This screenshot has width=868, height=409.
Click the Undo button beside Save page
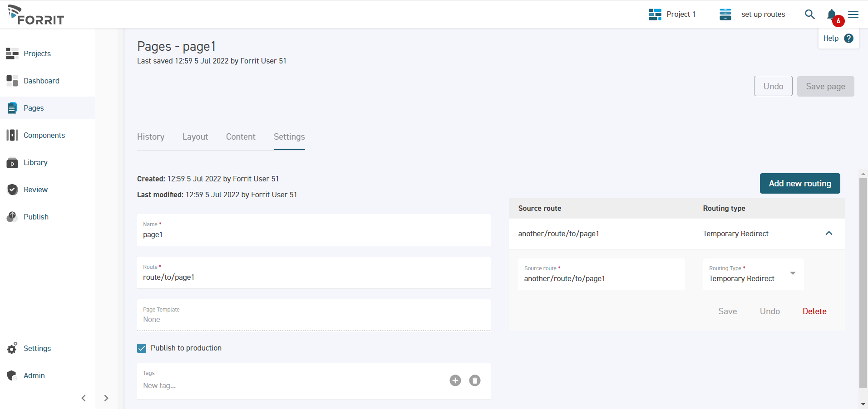[773, 86]
